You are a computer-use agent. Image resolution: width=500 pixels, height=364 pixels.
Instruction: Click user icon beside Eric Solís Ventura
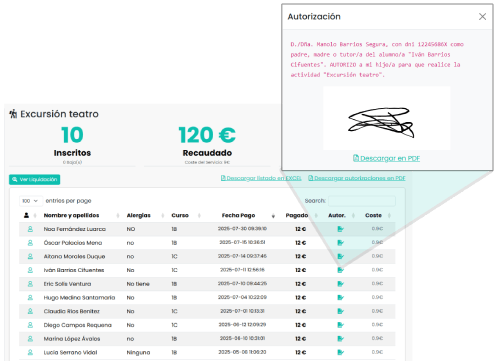(30, 284)
